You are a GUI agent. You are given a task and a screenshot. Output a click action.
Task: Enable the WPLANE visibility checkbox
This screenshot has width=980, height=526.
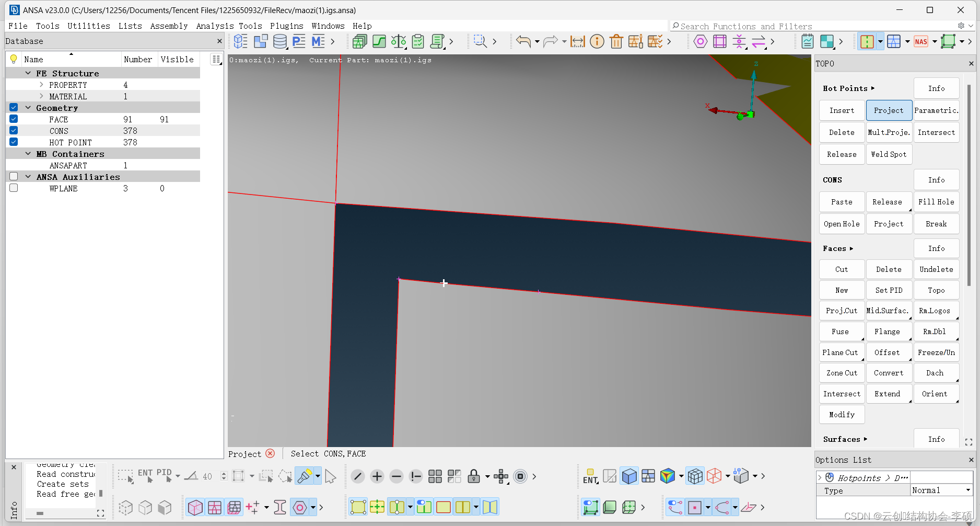(x=13, y=188)
